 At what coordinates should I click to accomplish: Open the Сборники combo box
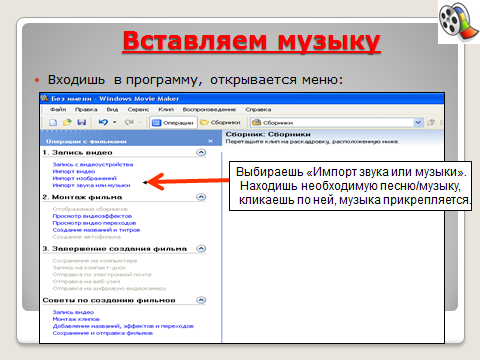pos(337,123)
